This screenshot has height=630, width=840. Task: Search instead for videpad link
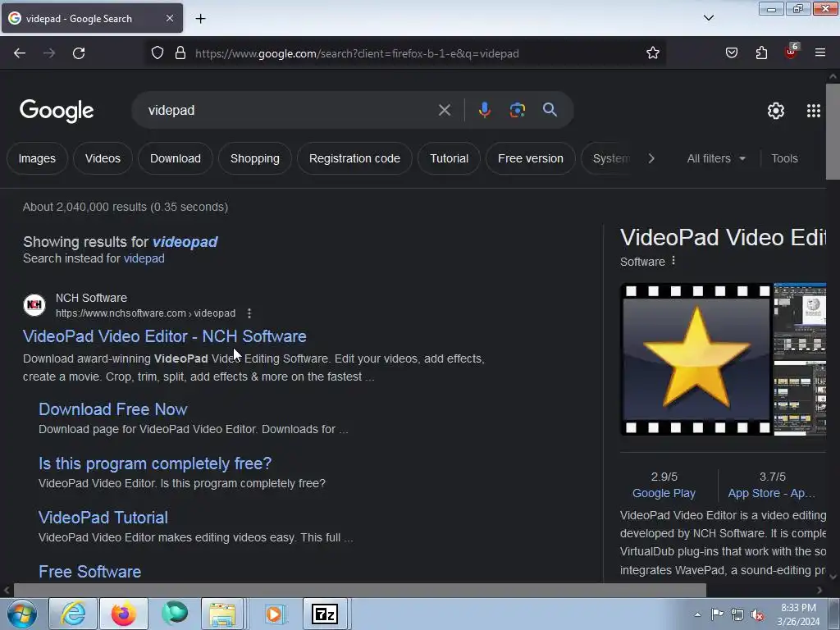pyautogui.click(x=144, y=258)
